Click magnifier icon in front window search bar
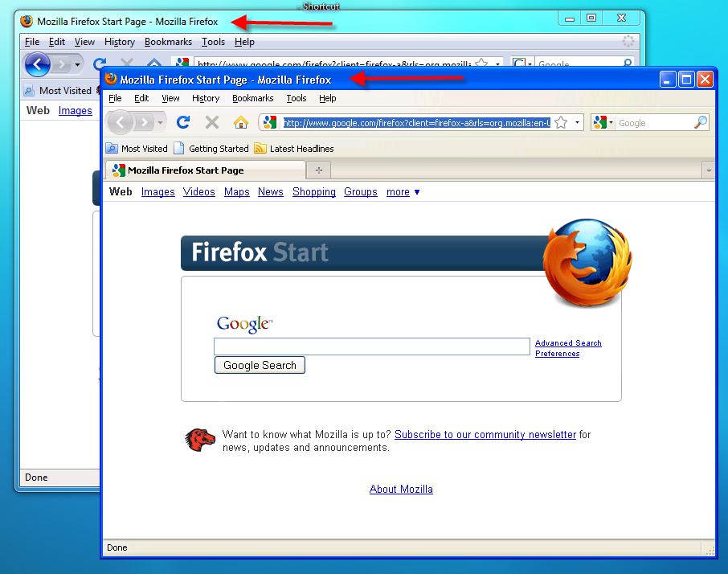This screenshot has height=574, width=728. [701, 122]
